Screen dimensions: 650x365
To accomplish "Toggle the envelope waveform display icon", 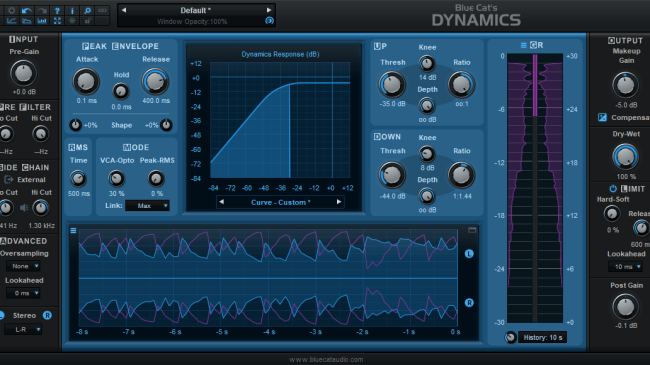I will [x=27, y=20].
